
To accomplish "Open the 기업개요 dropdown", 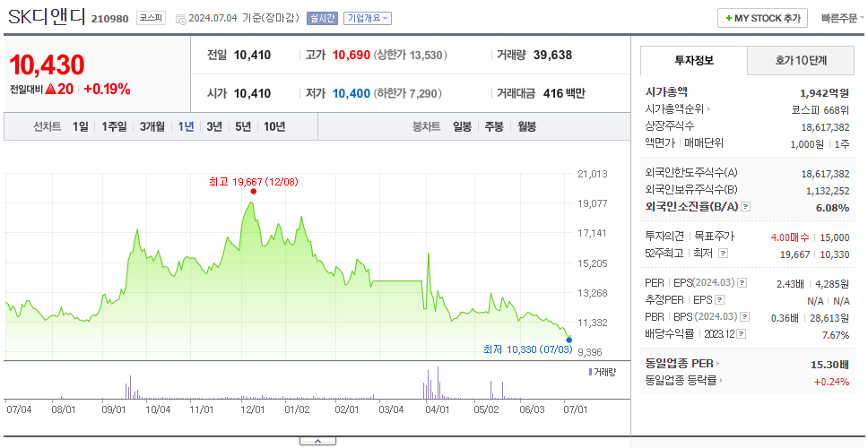I will tap(368, 18).
